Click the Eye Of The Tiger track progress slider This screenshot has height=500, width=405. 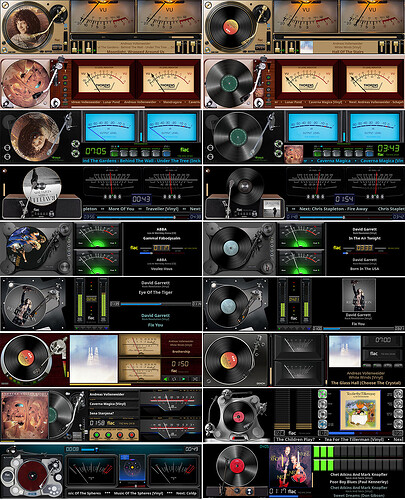[156, 304]
